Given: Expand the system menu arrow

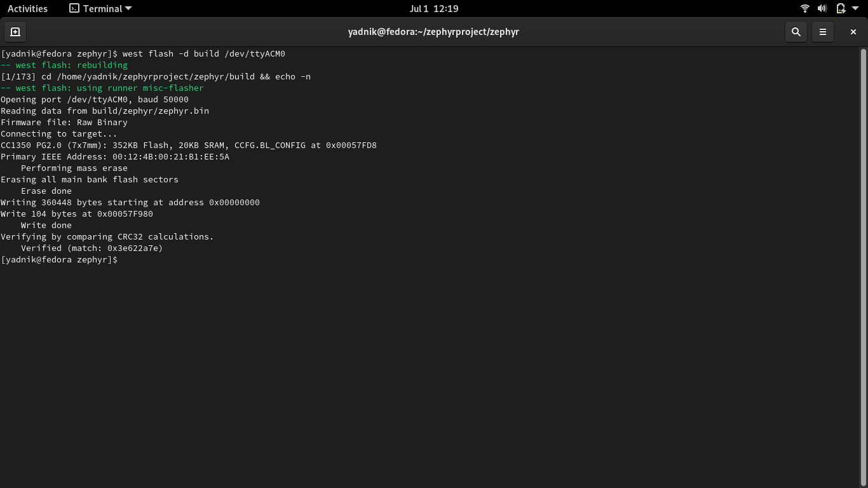Looking at the screenshot, I should [x=855, y=8].
